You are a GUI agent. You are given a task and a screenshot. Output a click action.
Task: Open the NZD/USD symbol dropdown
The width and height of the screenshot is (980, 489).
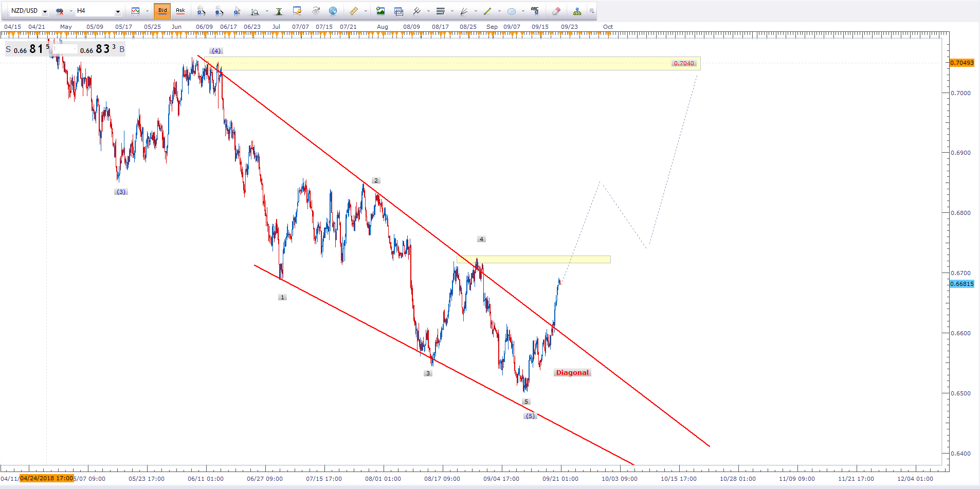[x=45, y=11]
